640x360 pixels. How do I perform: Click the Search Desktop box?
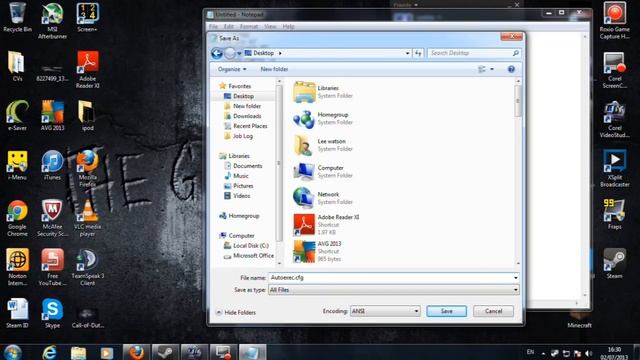coord(474,53)
